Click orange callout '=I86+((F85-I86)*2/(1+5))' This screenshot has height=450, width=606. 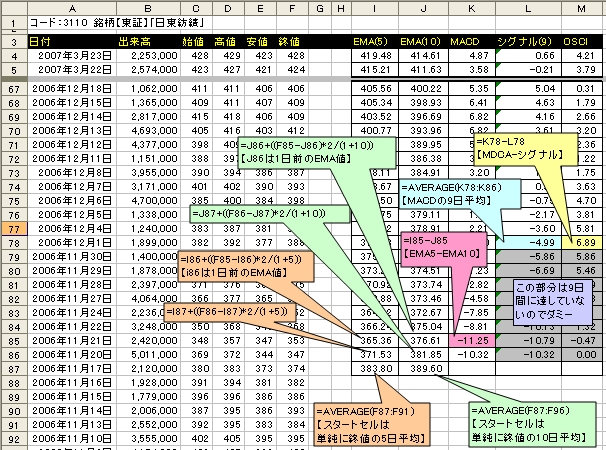coord(246,266)
